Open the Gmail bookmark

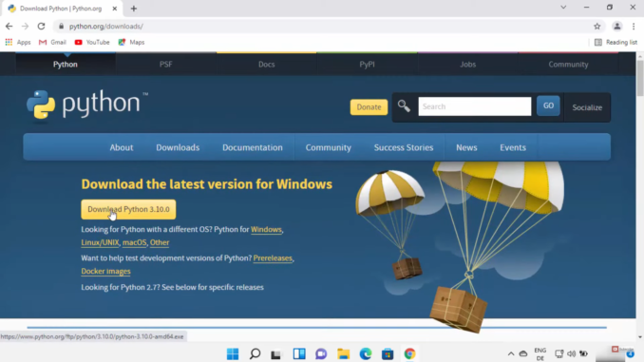tap(52, 42)
